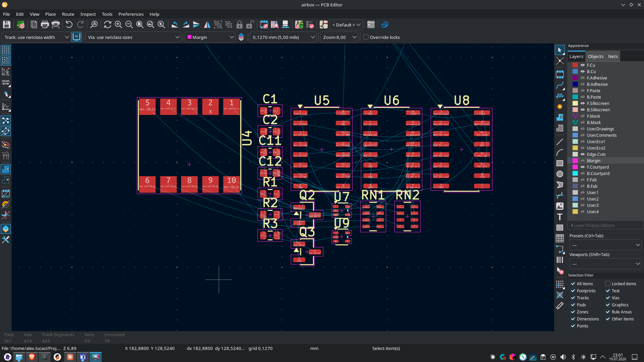Click the Refresh view icon
Viewport: 644px width, 362px height.
(x=108, y=24)
